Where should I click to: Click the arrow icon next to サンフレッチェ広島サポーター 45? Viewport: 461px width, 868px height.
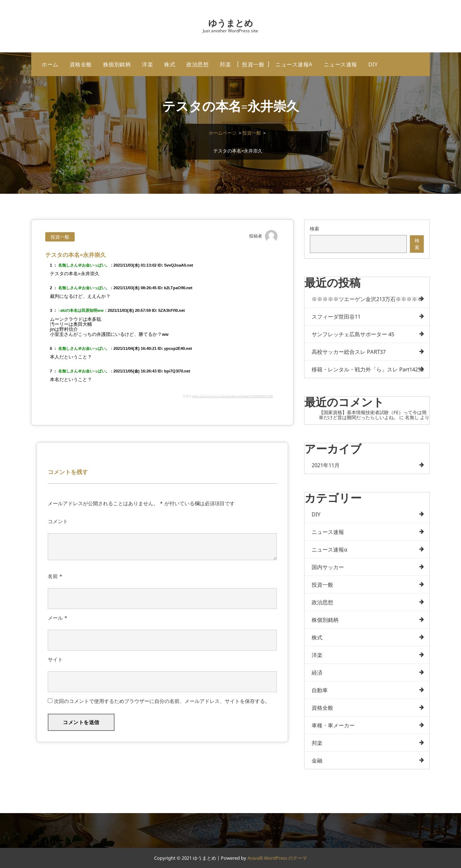coord(422,334)
